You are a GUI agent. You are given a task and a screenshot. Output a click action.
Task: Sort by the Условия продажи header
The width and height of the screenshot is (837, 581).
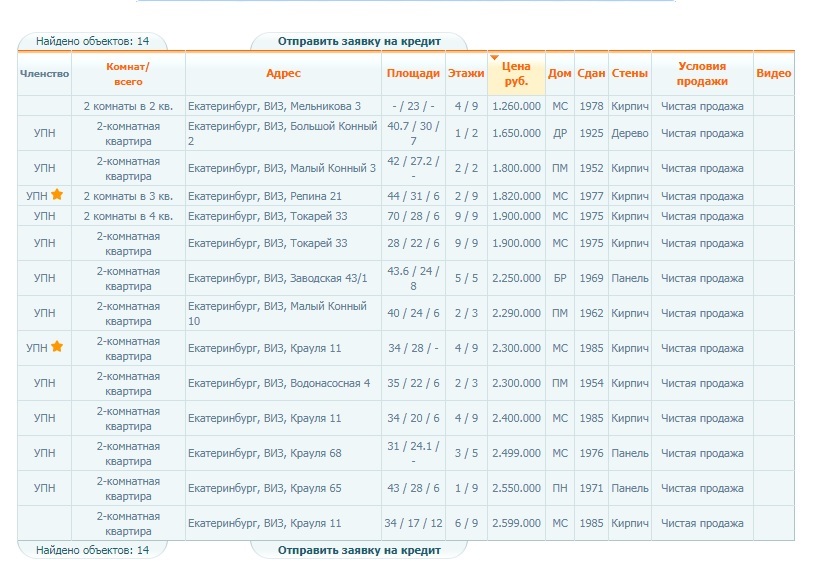click(x=701, y=74)
